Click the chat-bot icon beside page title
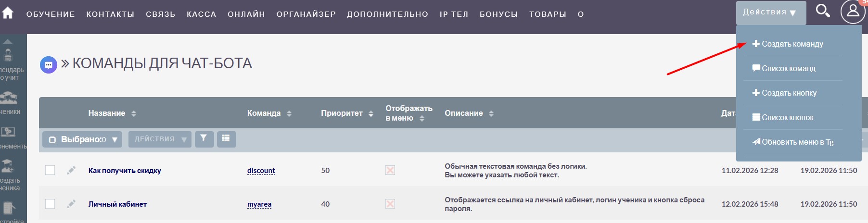 coord(48,64)
